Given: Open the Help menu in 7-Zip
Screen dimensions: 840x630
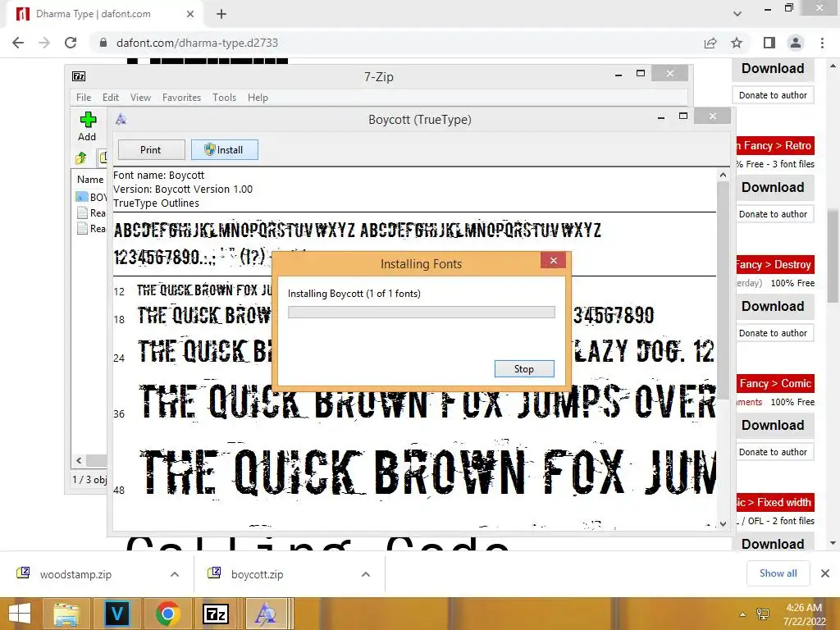Looking at the screenshot, I should point(258,98).
